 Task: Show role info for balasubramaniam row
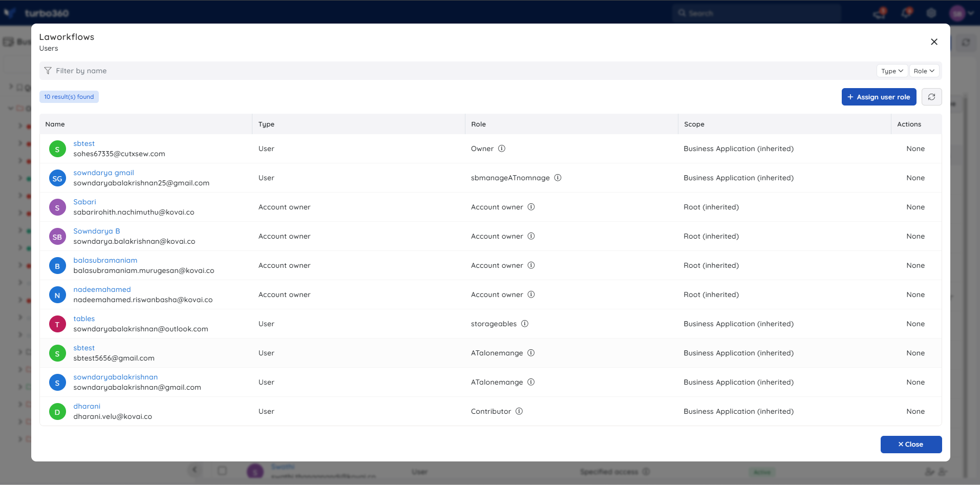[x=531, y=265]
